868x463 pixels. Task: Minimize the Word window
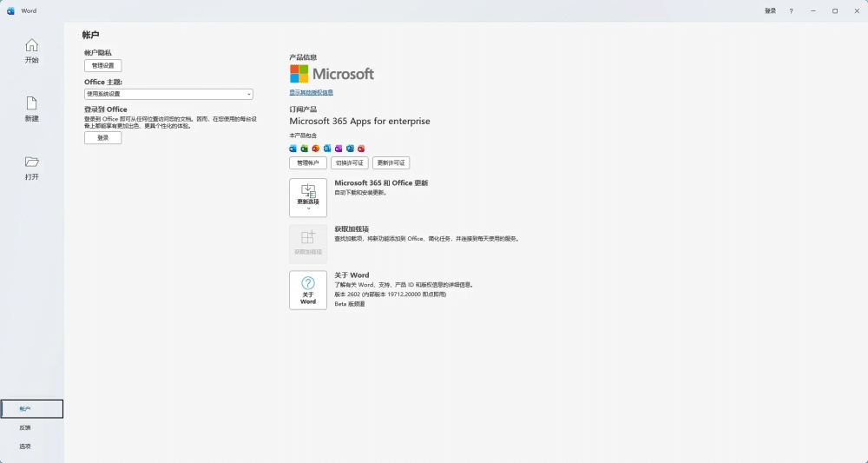coord(813,11)
